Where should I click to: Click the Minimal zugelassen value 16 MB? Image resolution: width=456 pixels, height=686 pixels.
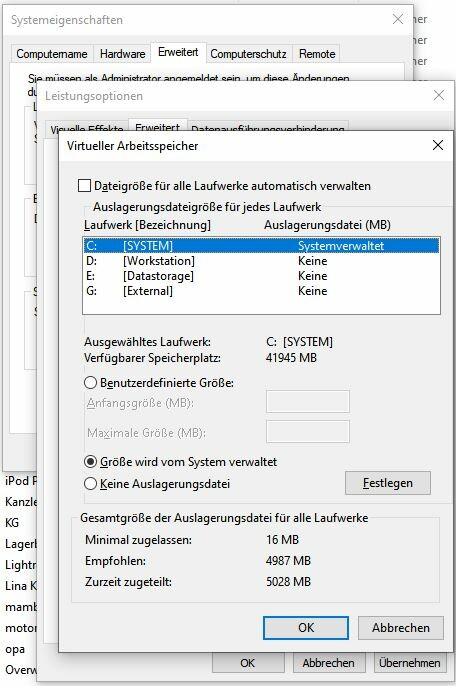click(282, 539)
